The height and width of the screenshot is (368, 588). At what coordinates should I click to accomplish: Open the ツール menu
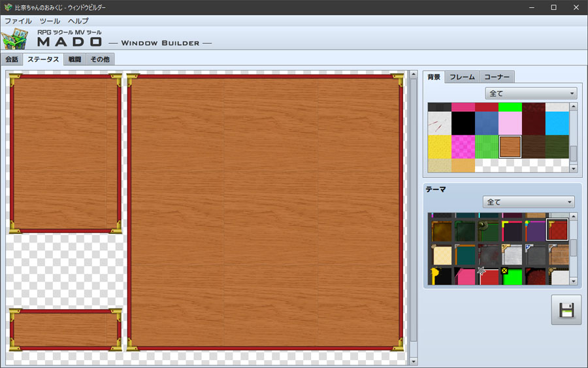(50, 21)
